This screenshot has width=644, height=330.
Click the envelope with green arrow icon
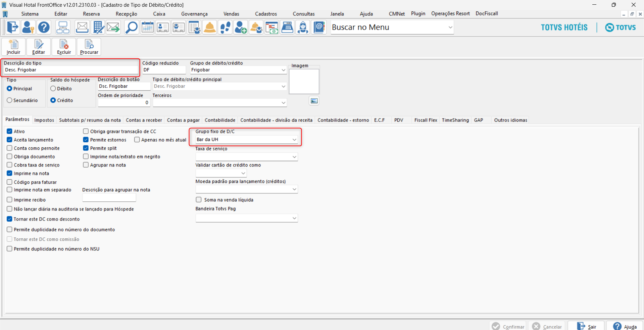113,27
